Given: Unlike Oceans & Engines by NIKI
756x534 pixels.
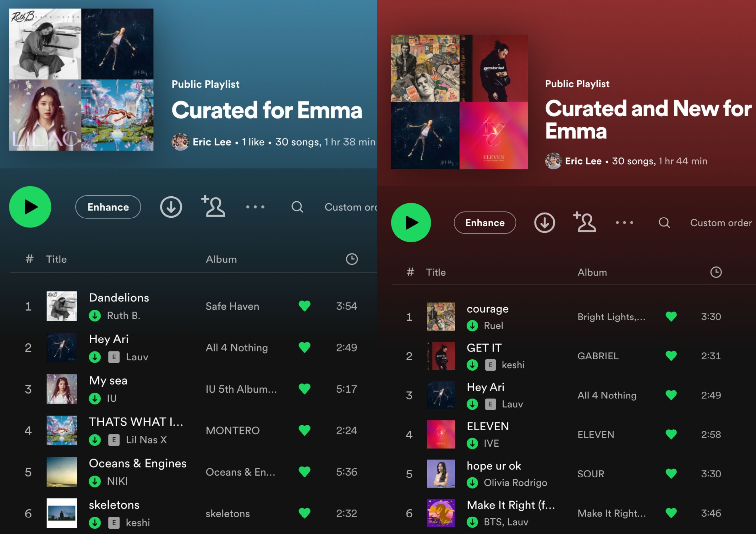Looking at the screenshot, I should click(x=304, y=472).
